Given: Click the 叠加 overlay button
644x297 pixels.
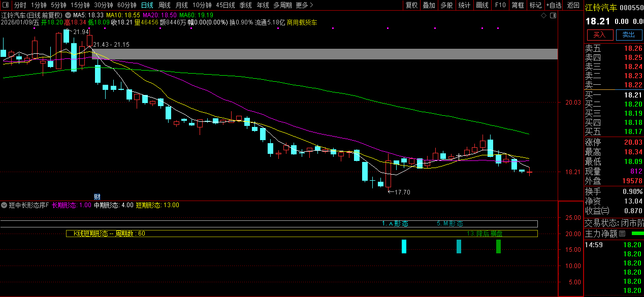Looking at the screenshot, I should (x=429, y=5).
